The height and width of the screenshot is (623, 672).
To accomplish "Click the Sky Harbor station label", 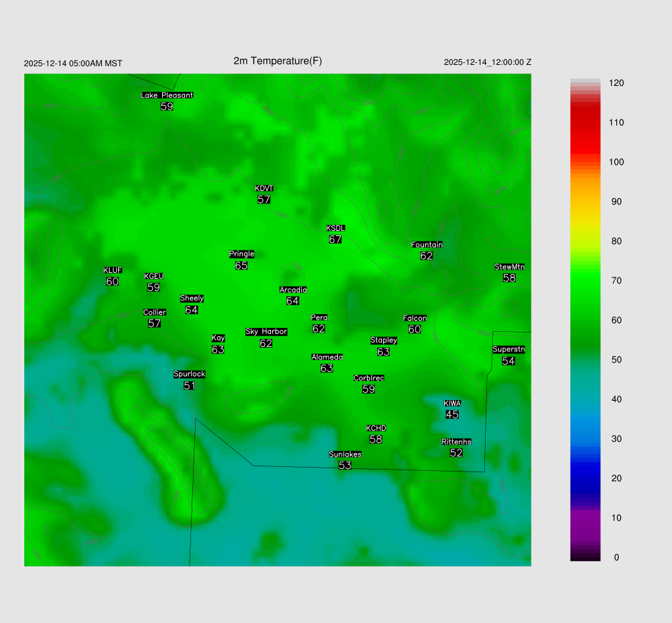I will tap(266, 332).
